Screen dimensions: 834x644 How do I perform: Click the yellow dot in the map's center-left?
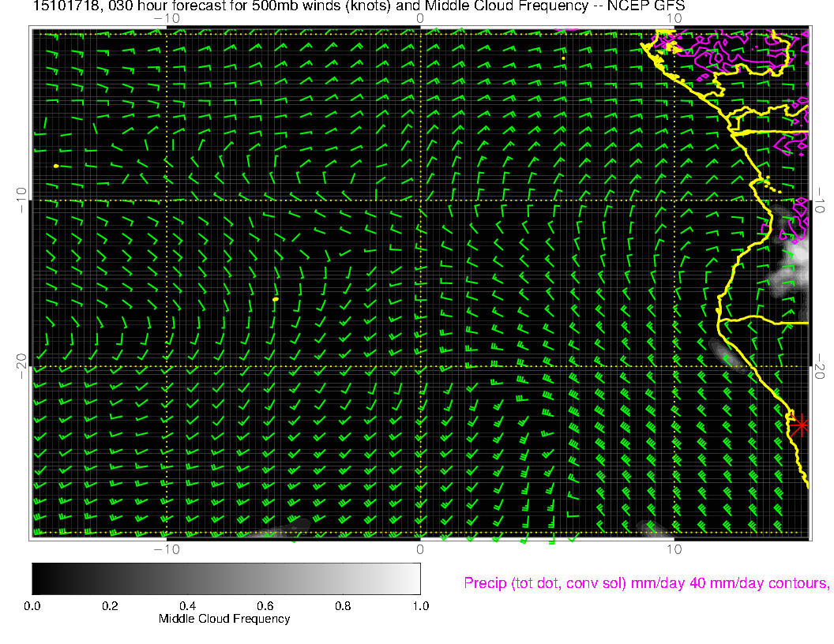(275, 300)
